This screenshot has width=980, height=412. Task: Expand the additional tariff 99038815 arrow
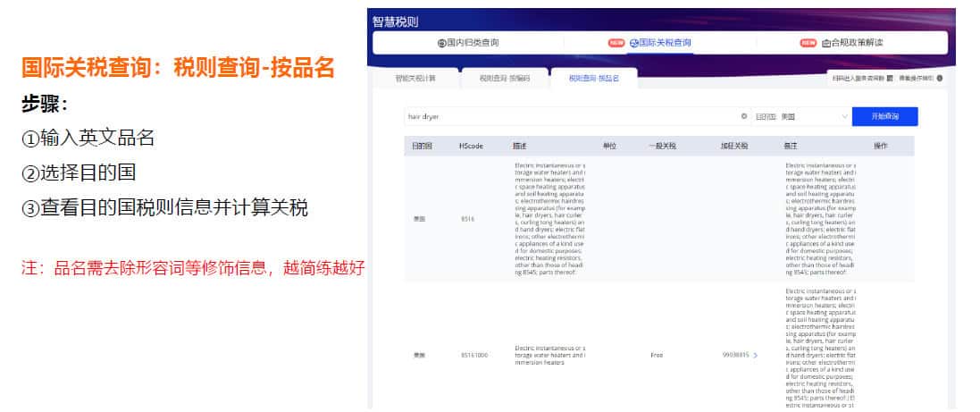click(x=755, y=355)
